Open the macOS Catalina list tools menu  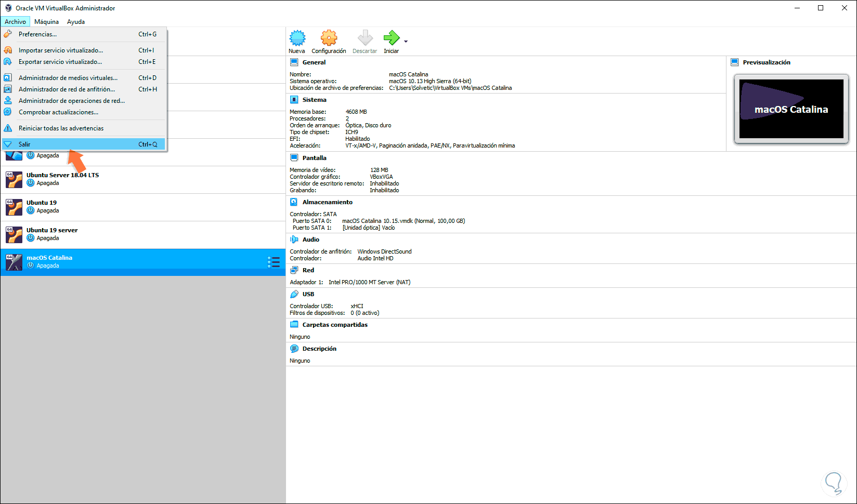click(x=274, y=262)
